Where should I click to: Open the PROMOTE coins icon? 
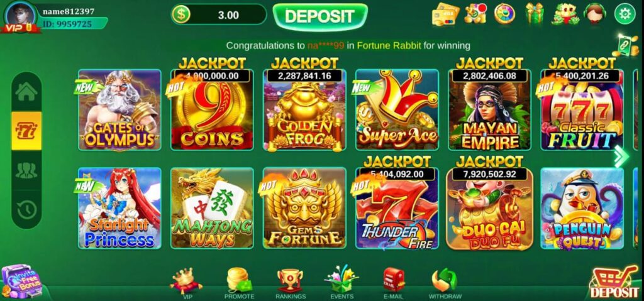click(x=239, y=280)
